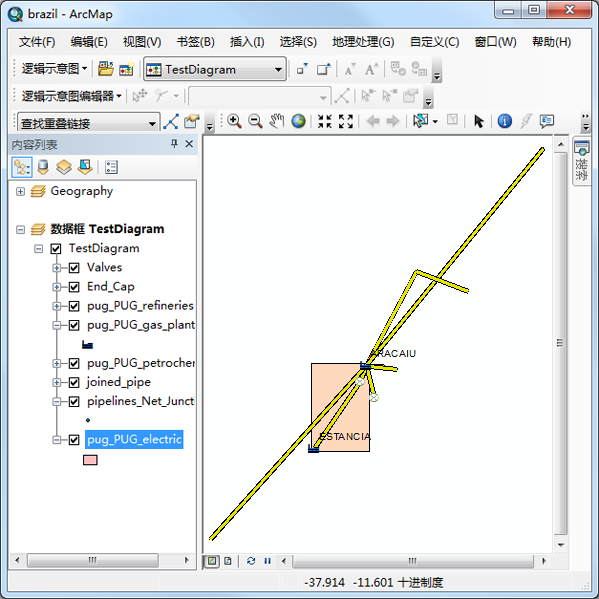Open Schematic Editor dropdown menu
The height and width of the screenshot is (599, 599).
(71, 96)
